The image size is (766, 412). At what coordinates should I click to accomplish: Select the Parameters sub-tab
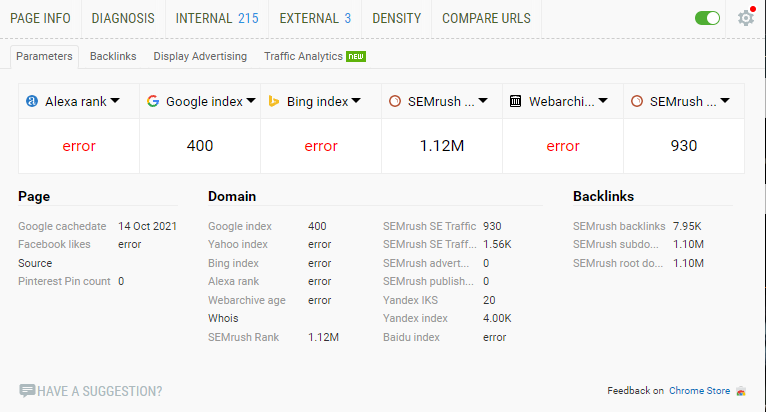[44, 56]
